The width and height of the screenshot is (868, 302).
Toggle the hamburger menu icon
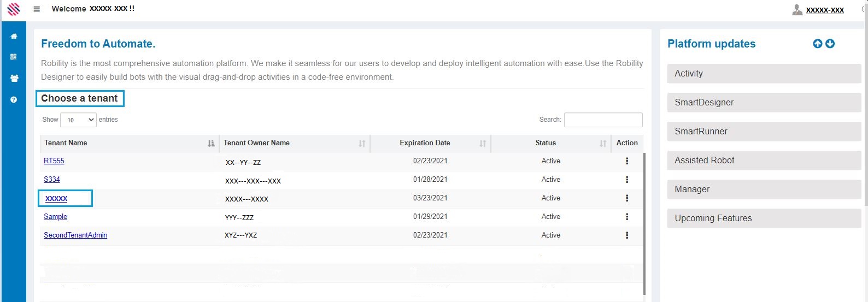(37, 9)
